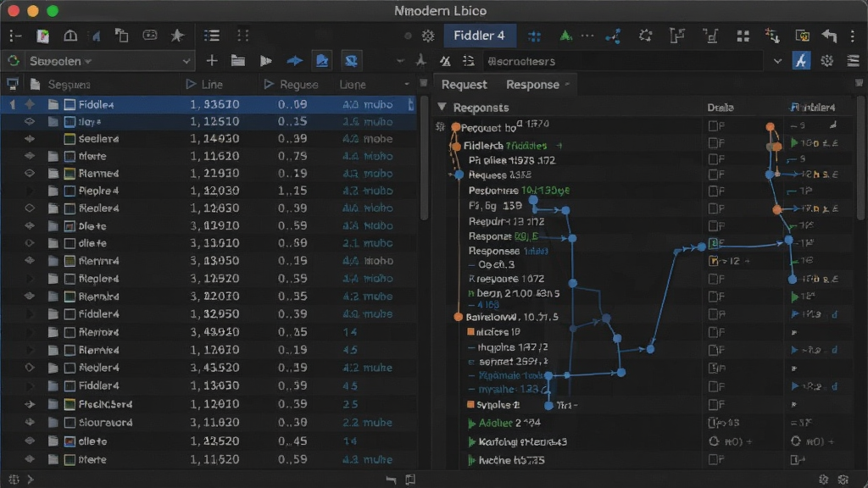Click the blue connected nodes graph icon
The width and height of the screenshot is (868, 488).
613,36
